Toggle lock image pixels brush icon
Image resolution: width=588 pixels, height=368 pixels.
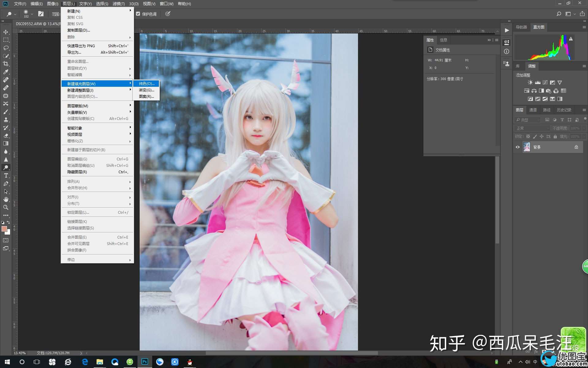click(x=535, y=136)
